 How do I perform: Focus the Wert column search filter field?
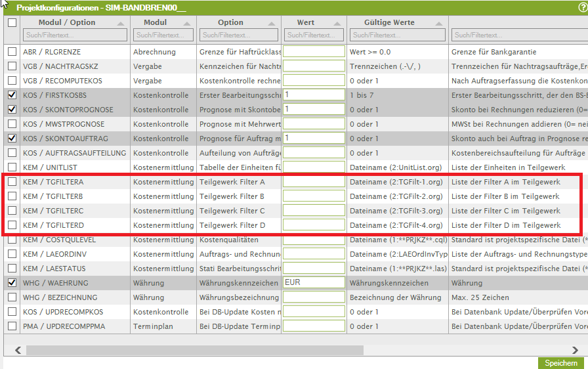tap(314, 35)
